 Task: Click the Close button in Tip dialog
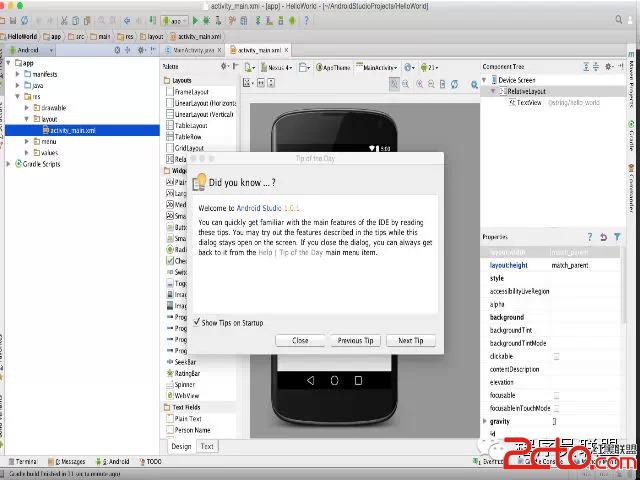(300, 340)
